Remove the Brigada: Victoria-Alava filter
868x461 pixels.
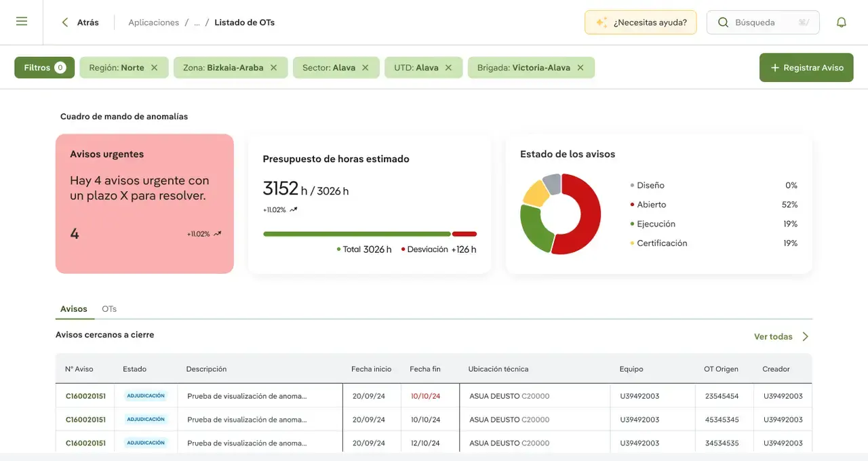click(x=580, y=68)
